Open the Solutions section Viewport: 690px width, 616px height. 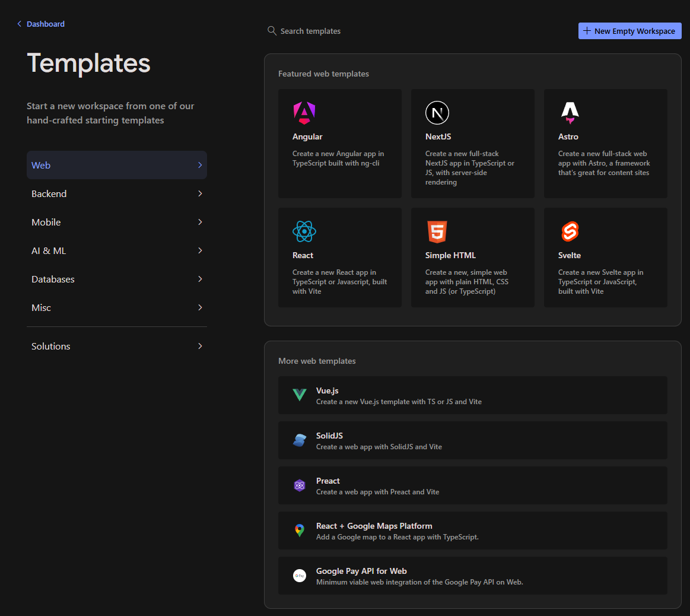pyautogui.click(x=117, y=346)
